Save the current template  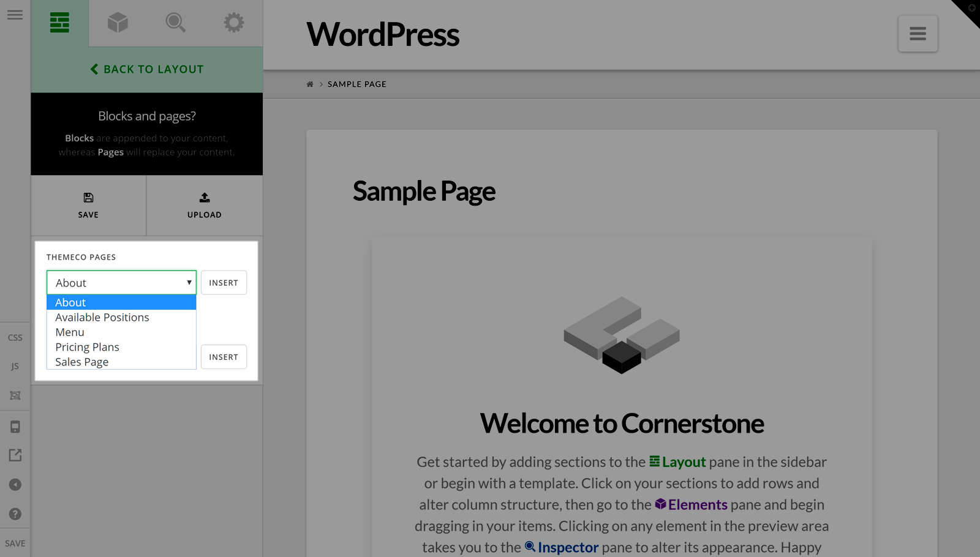tap(88, 206)
